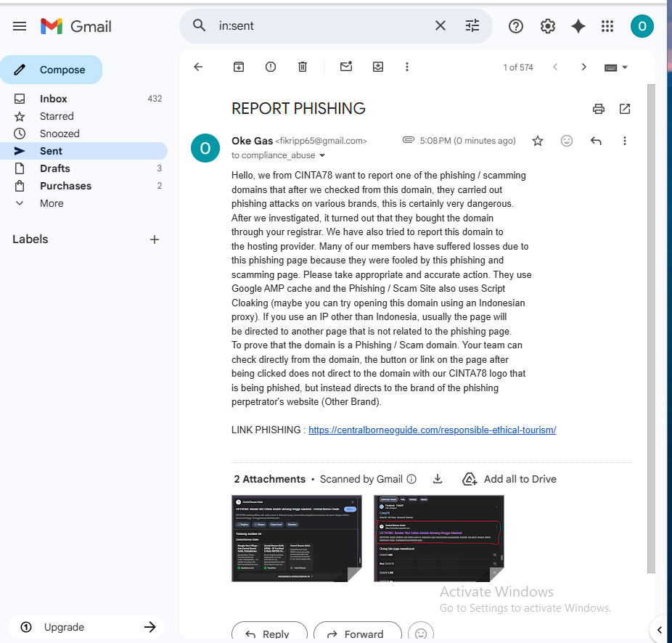The height and width of the screenshot is (643, 672).
Task: Show search options filter icon
Action: pos(472,25)
